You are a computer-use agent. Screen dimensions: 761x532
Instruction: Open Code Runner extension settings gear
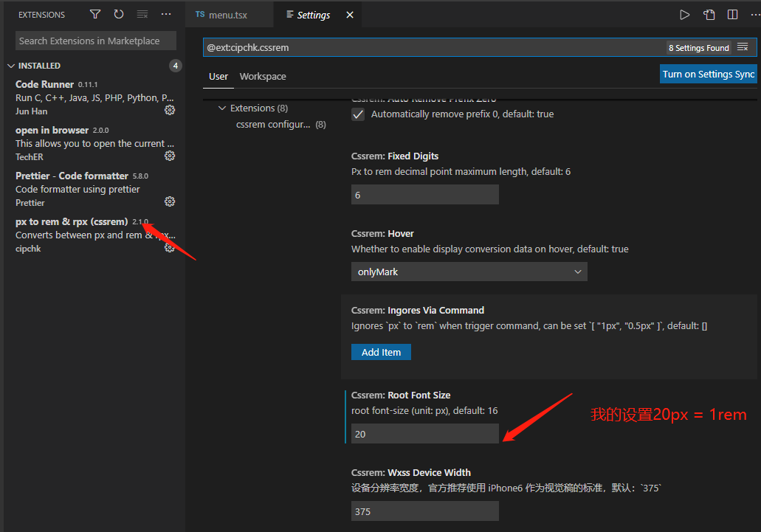[170, 109]
